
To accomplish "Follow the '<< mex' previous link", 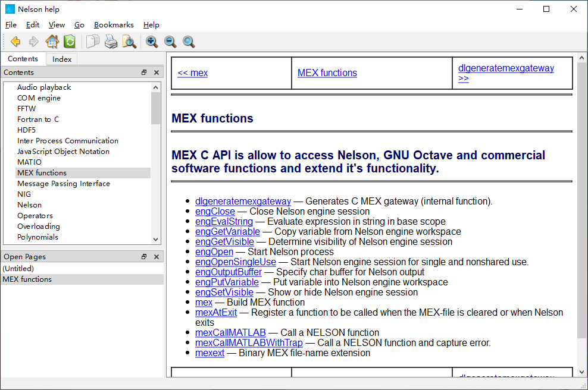I will pyautogui.click(x=192, y=73).
